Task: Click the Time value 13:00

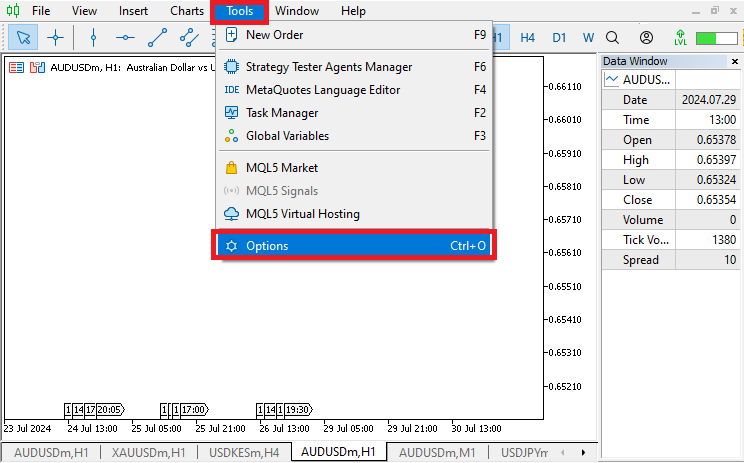Action: 722,120
